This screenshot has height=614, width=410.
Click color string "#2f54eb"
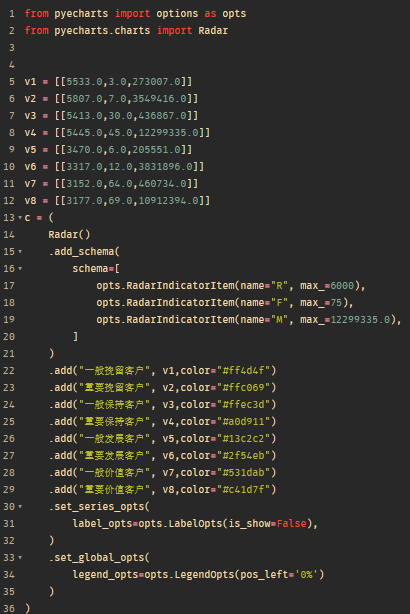pyautogui.click(x=243, y=456)
